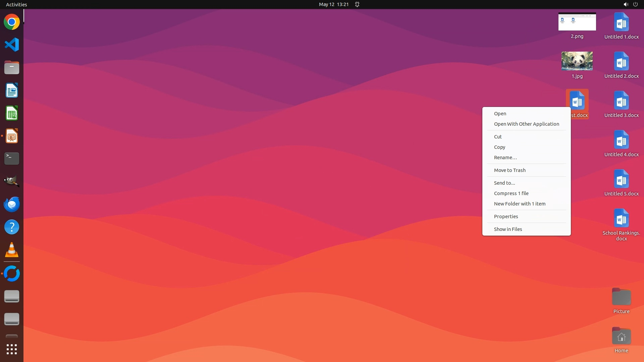Select the 1.jpg panda thumbnail

click(577, 61)
